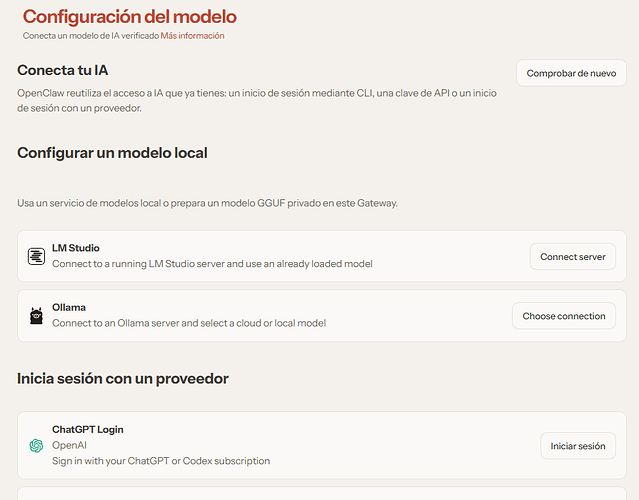Image resolution: width=639 pixels, height=500 pixels.
Task: Click the Configurar un modelo local heading
Action: [x=112, y=153]
